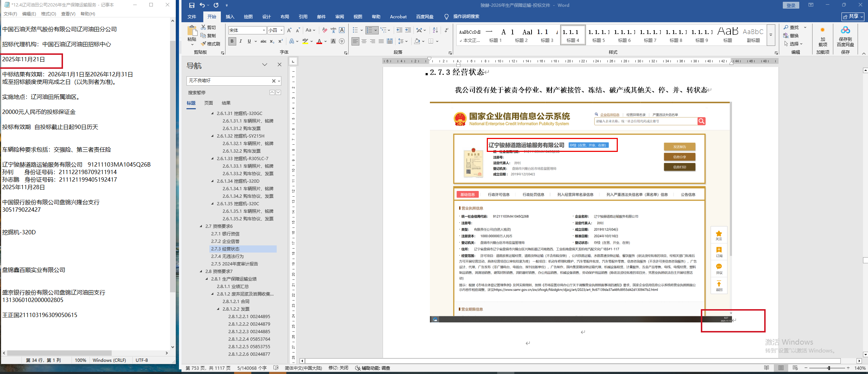Open the 格式(O) menu in Notepad
This screenshot has width=868, height=374.
tap(48, 14)
